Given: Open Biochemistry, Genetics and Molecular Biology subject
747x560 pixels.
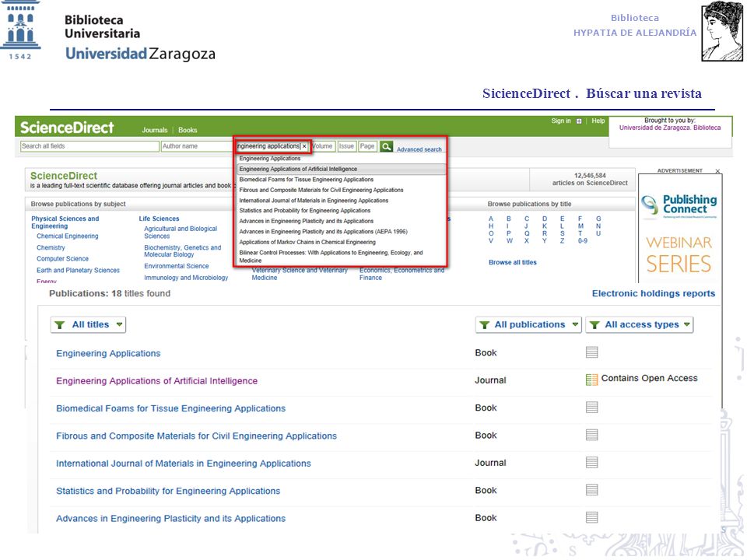Looking at the screenshot, I should [x=182, y=251].
